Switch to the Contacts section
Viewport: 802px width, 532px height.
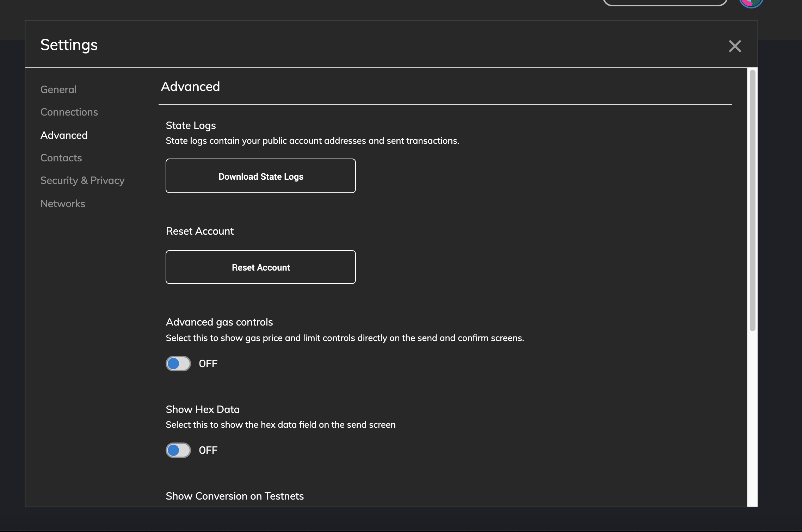(61, 158)
